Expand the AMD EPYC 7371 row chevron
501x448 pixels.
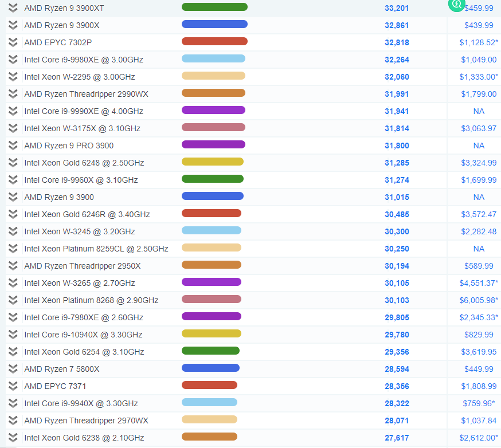coord(13,386)
